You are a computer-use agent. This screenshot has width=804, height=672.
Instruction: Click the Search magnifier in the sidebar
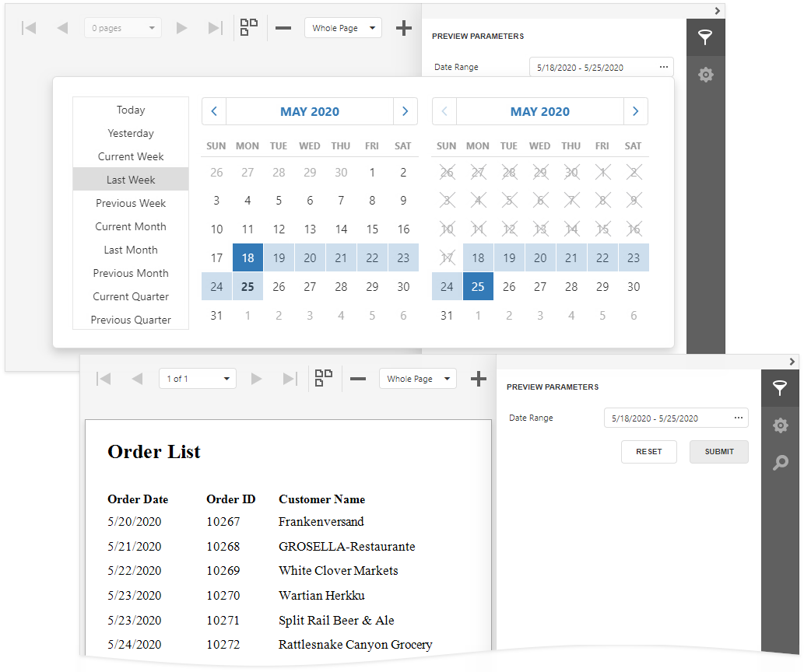click(x=781, y=463)
